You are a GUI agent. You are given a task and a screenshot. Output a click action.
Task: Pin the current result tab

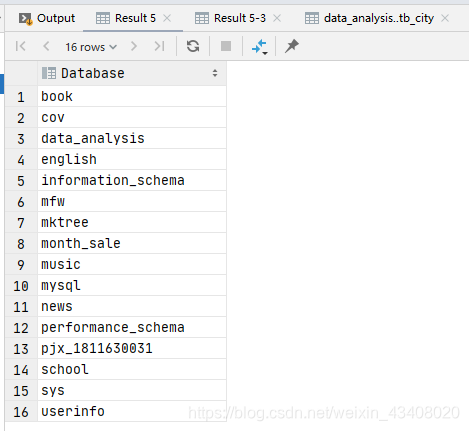(292, 46)
